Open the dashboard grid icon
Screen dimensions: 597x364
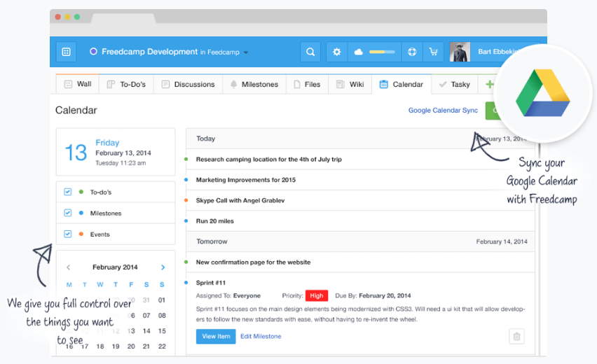[x=67, y=52]
